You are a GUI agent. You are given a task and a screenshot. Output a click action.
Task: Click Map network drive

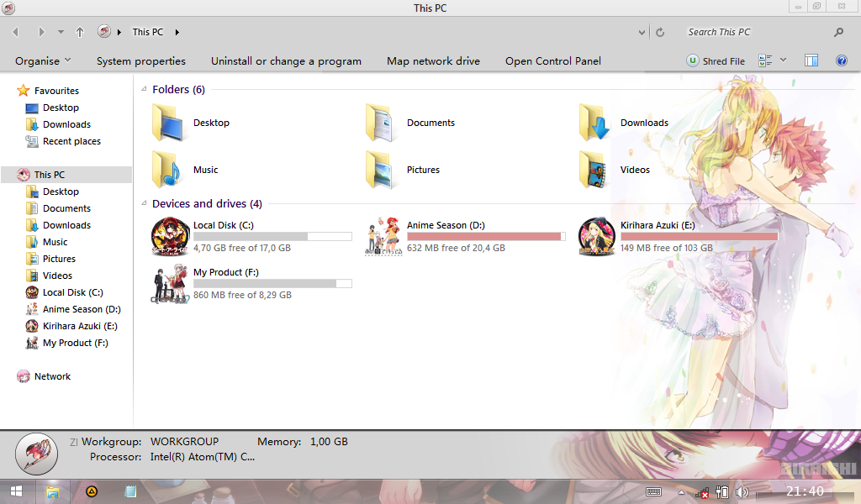pos(433,60)
